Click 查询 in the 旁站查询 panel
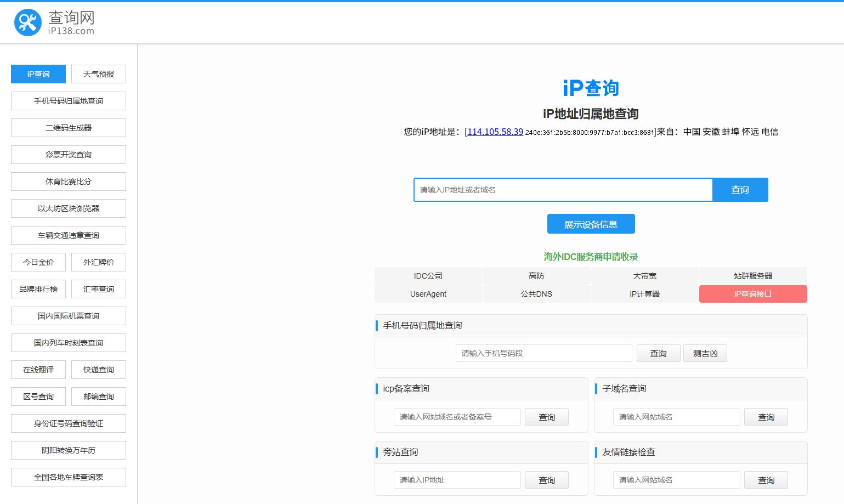This screenshot has width=844, height=504. (x=547, y=480)
